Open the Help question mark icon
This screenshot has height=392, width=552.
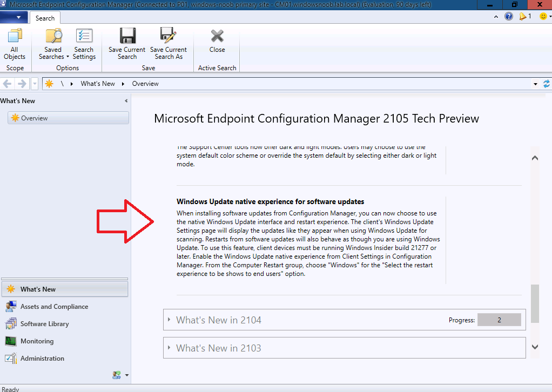click(509, 16)
